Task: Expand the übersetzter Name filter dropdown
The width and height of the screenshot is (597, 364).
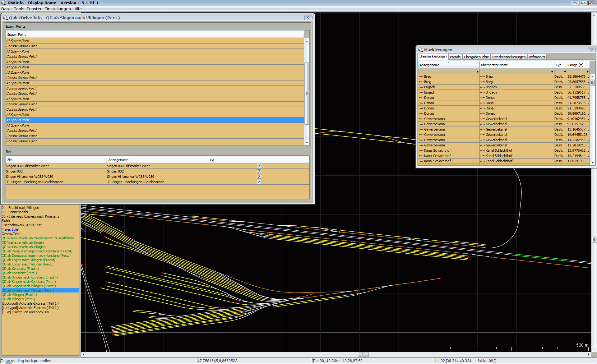Action: click(x=552, y=72)
